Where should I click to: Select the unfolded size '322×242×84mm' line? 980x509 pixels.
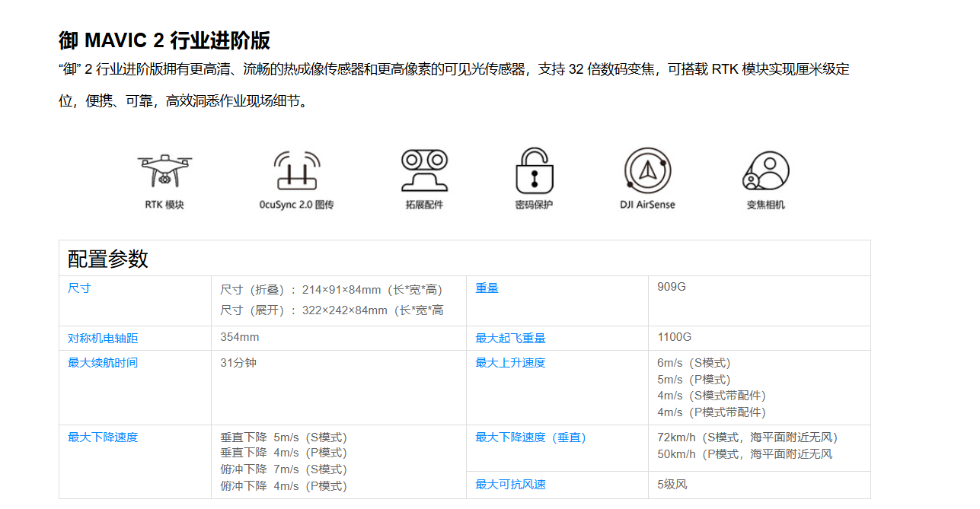point(332,310)
